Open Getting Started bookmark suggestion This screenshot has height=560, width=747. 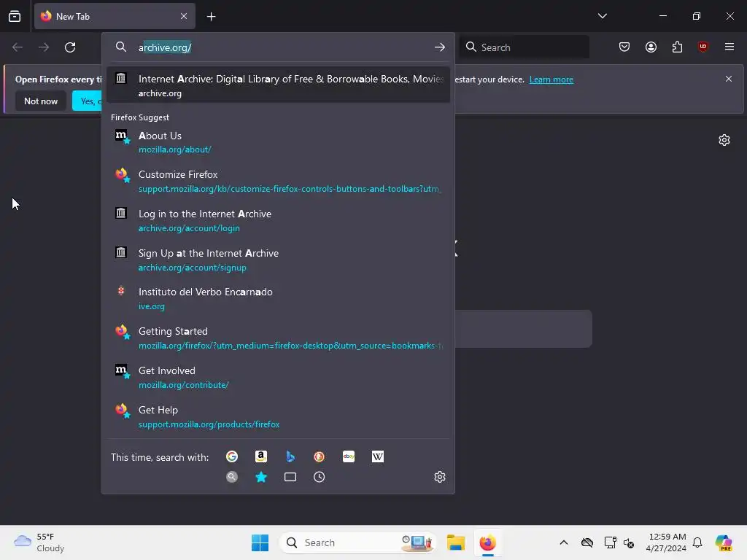(x=278, y=338)
